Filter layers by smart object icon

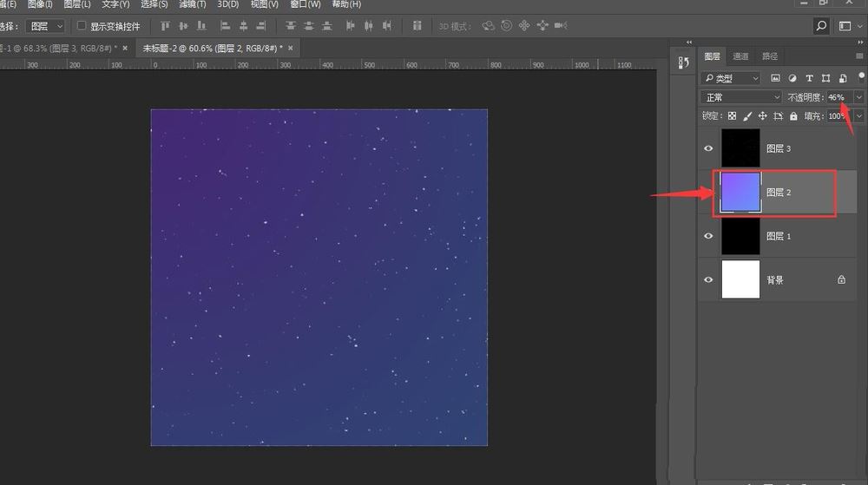(843, 79)
